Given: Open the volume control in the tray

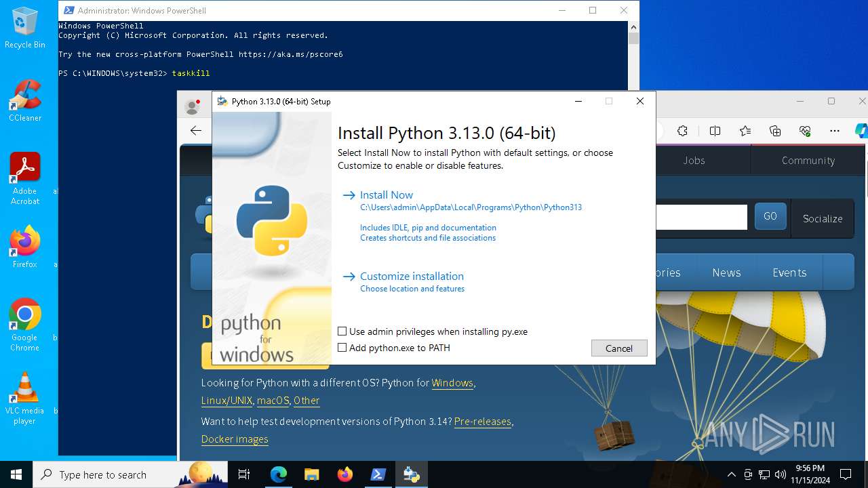Looking at the screenshot, I should pos(781,474).
